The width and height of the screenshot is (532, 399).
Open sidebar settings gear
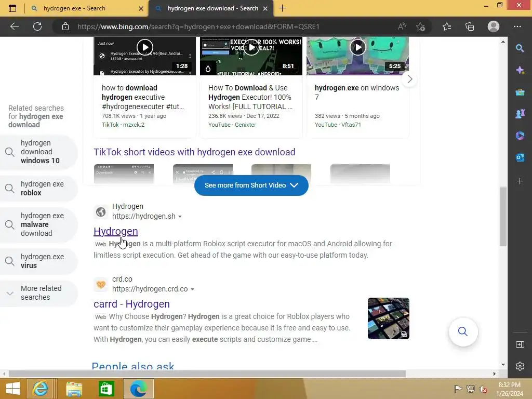click(520, 366)
